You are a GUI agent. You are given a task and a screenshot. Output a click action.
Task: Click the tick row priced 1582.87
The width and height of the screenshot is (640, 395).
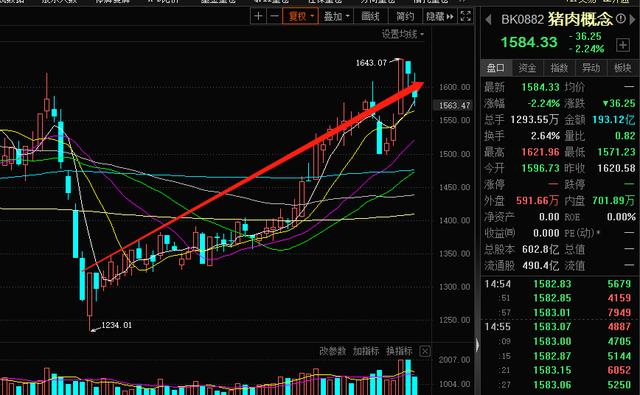point(559,356)
